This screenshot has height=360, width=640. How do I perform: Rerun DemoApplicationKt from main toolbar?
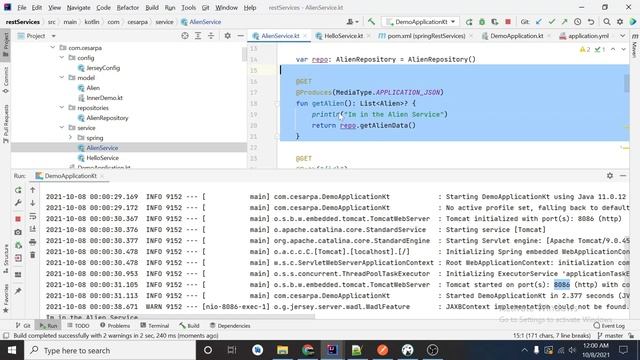[469, 22]
